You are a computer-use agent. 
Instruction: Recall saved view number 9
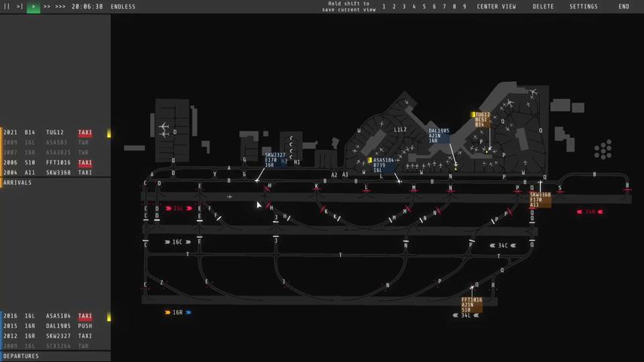(x=465, y=7)
